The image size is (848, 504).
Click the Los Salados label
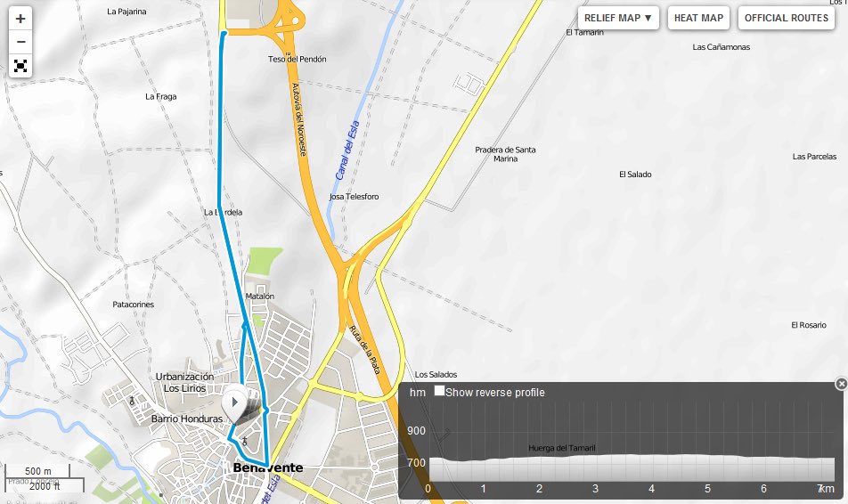436,374
